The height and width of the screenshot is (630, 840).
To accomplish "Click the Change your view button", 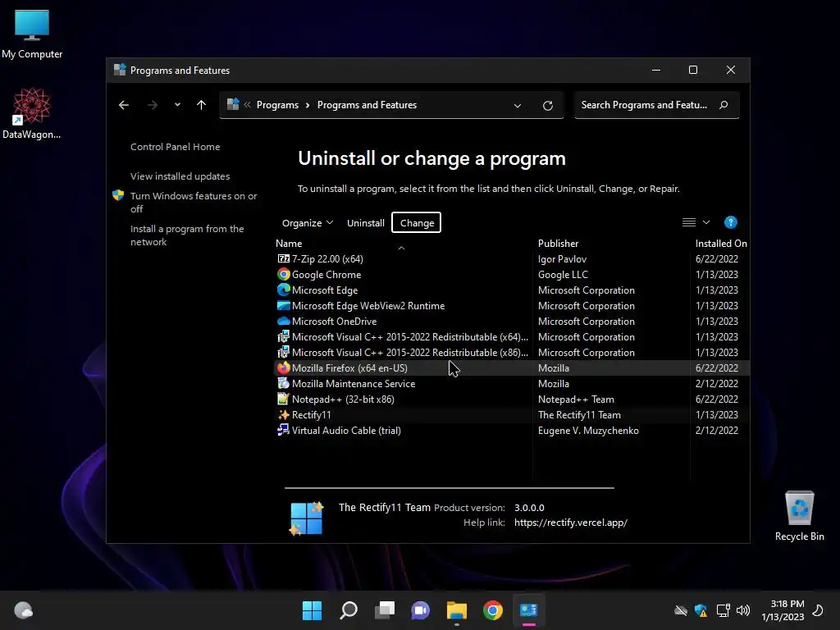I will coord(689,222).
